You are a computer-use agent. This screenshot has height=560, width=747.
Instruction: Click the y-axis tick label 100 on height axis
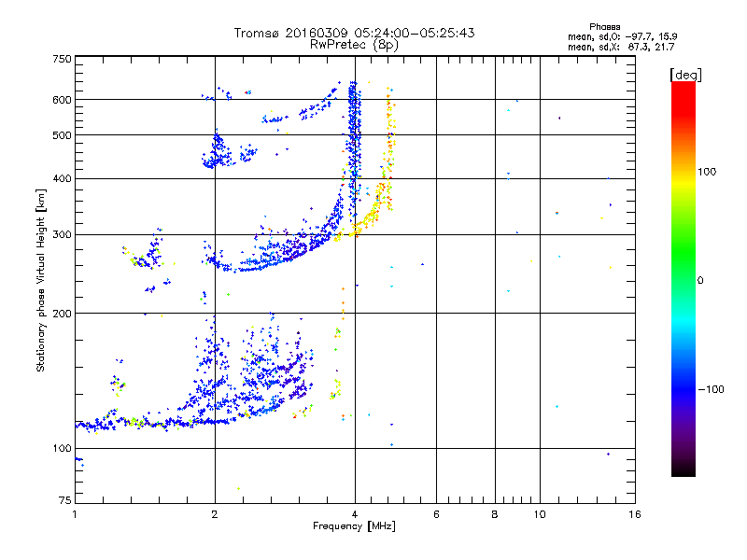coord(62,448)
